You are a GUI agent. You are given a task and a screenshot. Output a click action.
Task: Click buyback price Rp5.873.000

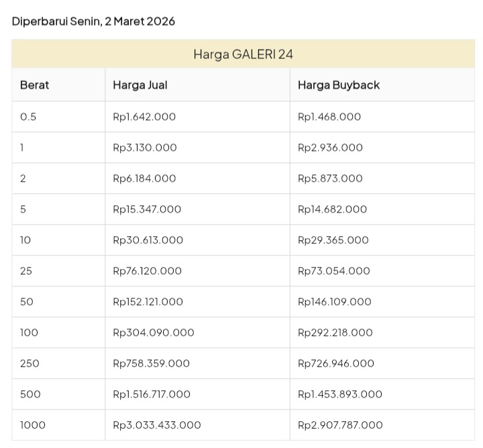pos(330,178)
